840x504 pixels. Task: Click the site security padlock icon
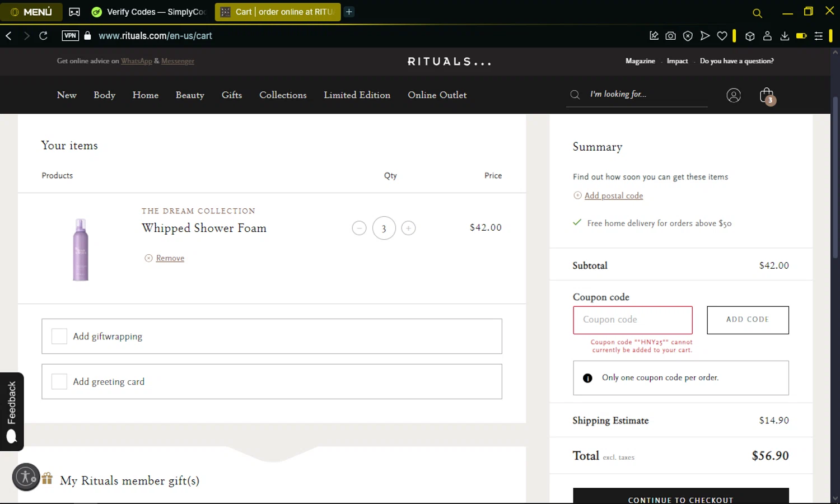point(87,36)
